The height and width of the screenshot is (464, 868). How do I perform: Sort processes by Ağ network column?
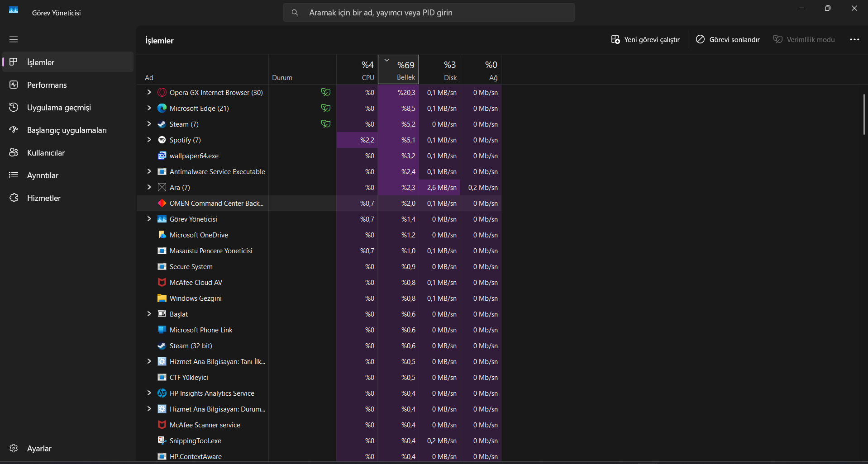481,70
